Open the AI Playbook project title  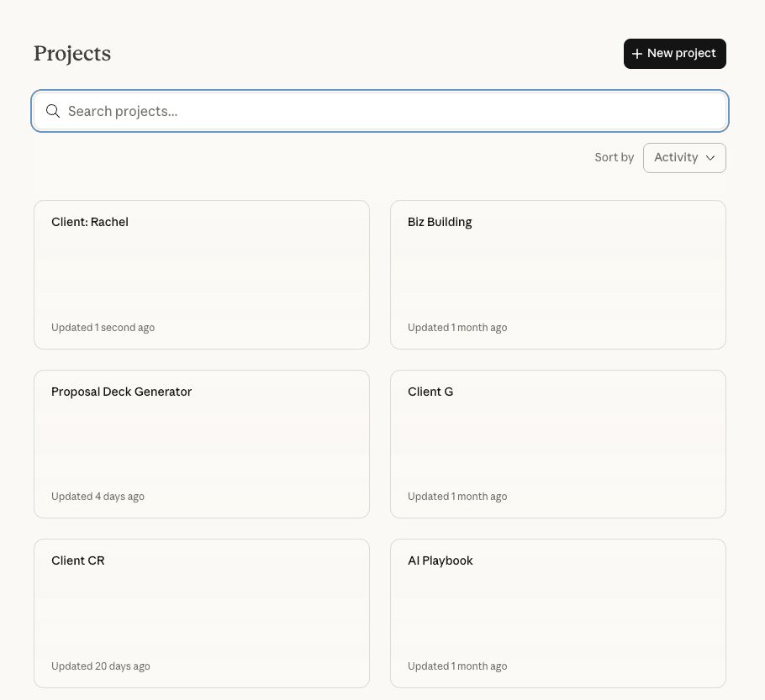441,561
